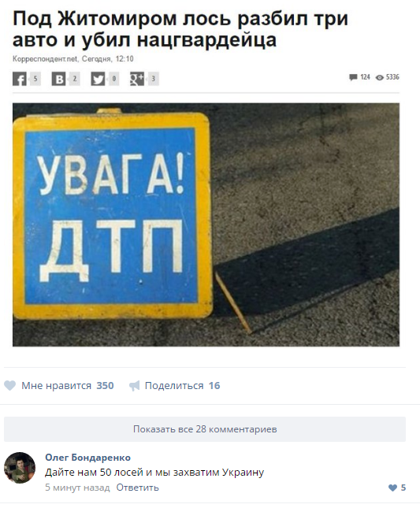Click the VKontakte share icon
Screen dimensions: 420x508
[x=58, y=79]
